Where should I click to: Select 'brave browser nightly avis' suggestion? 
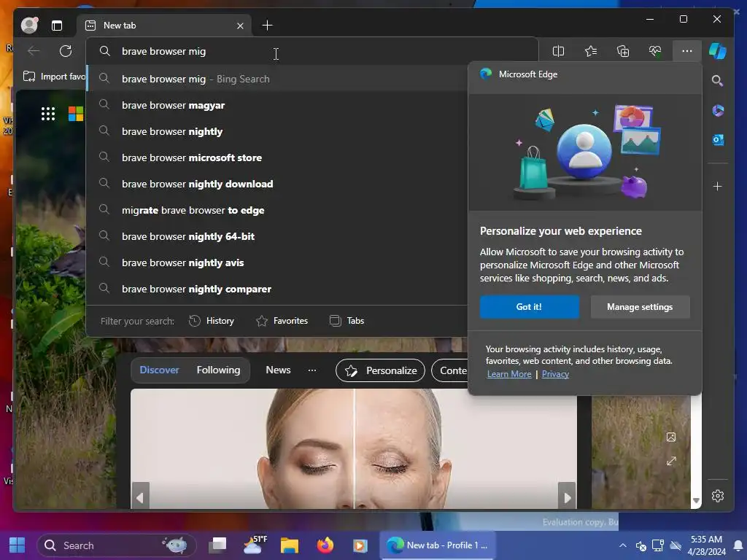[277, 262]
